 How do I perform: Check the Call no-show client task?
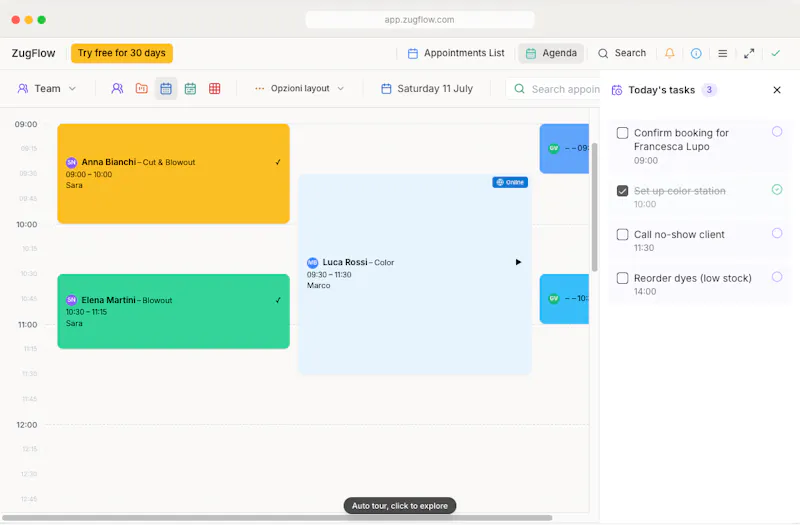622,234
